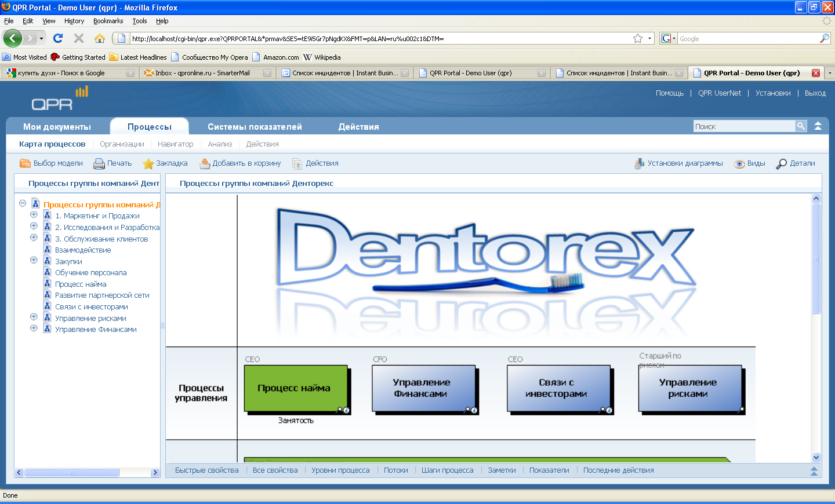This screenshot has height=504, width=835.
Task: Open the Firefox Tools menu
Action: pyautogui.click(x=140, y=21)
